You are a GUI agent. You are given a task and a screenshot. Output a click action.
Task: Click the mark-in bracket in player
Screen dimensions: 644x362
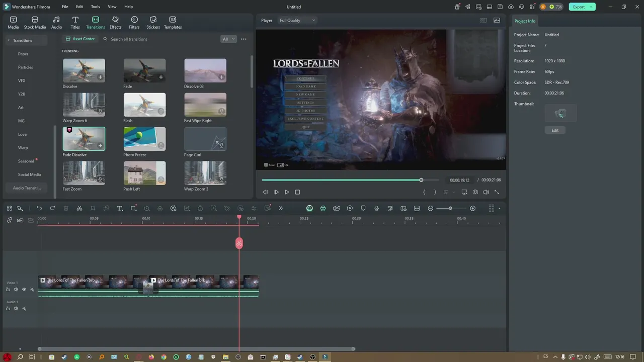tap(424, 192)
